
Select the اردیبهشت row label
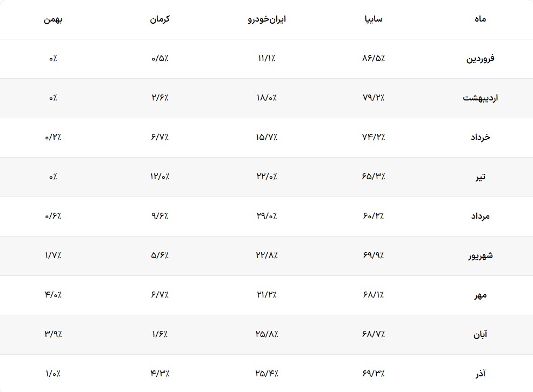[x=480, y=98]
